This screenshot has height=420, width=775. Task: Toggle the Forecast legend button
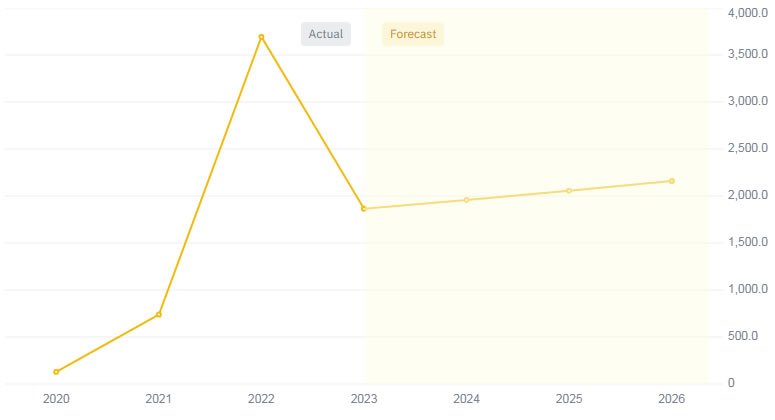coord(413,34)
